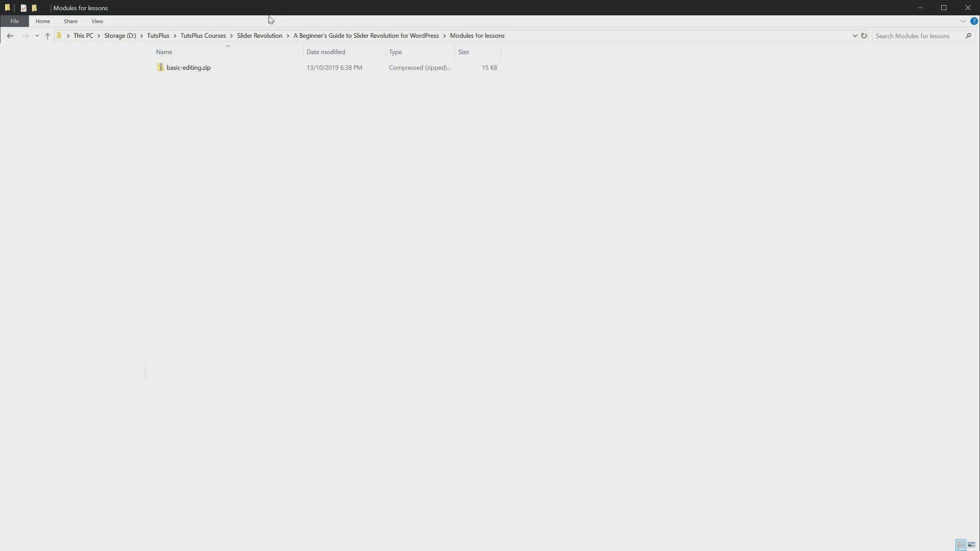Switch to large icons view
The image size is (980, 551).
coord(971,545)
